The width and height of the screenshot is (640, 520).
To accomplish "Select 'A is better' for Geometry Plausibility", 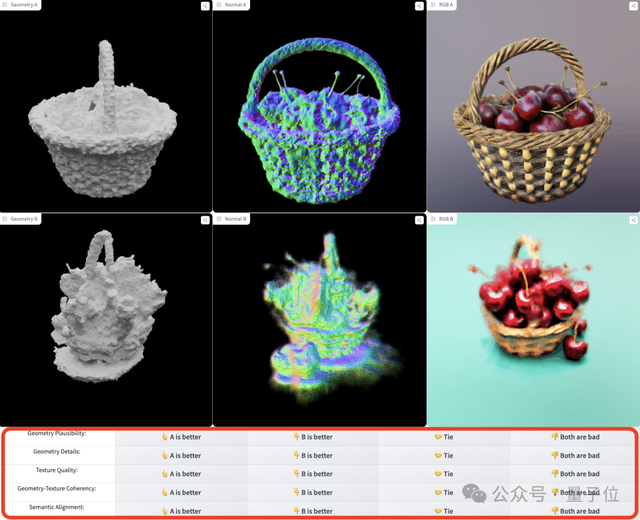I will [x=180, y=437].
